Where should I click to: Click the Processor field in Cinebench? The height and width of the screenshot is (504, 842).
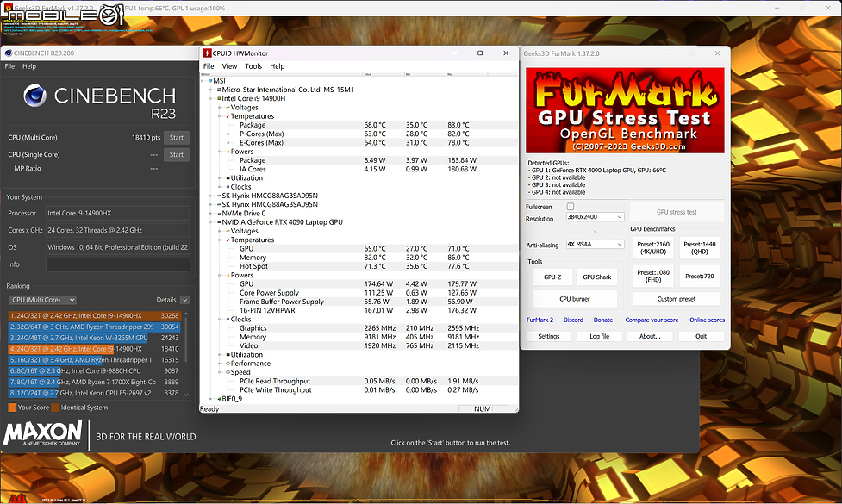[117, 213]
